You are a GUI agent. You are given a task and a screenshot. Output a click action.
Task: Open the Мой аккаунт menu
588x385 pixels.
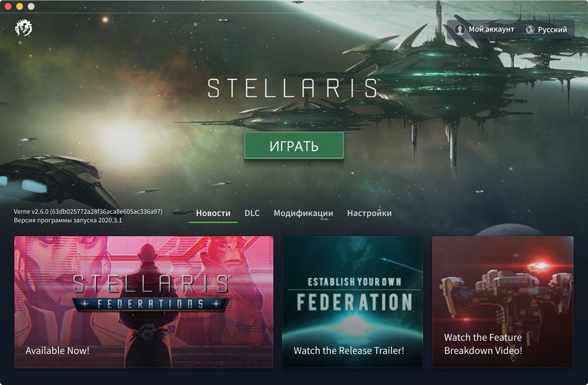point(485,29)
